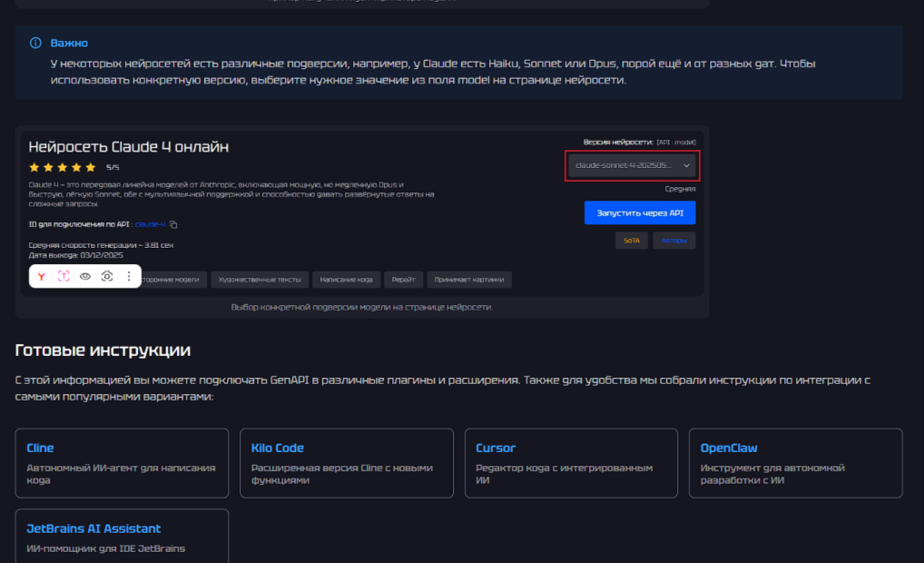
Task: Click the text recognition icon in image toolbar
Action: coord(64,277)
